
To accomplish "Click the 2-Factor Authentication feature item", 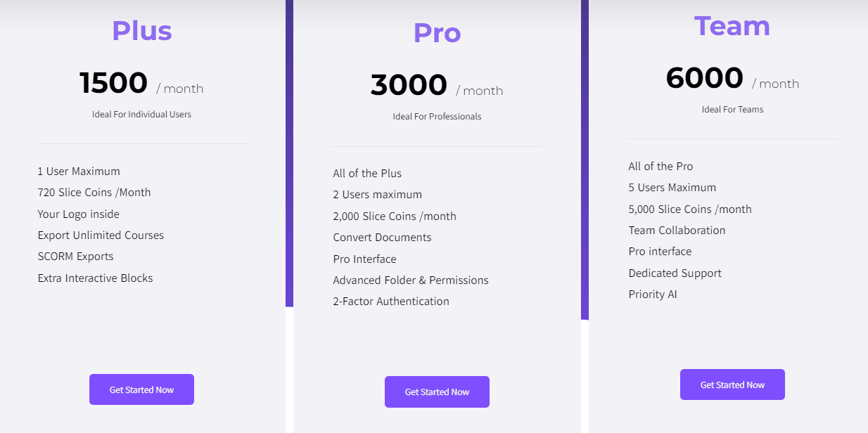I will (391, 301).
